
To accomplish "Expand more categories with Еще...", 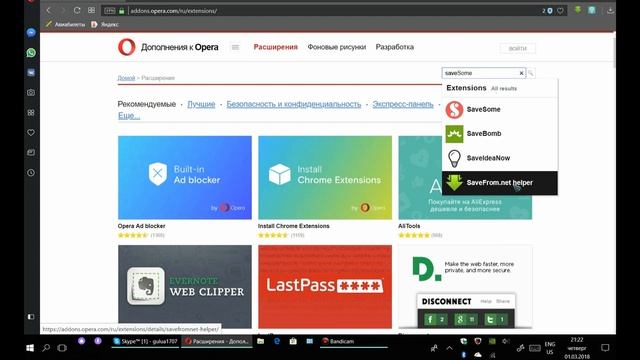I will pos(129,116).
